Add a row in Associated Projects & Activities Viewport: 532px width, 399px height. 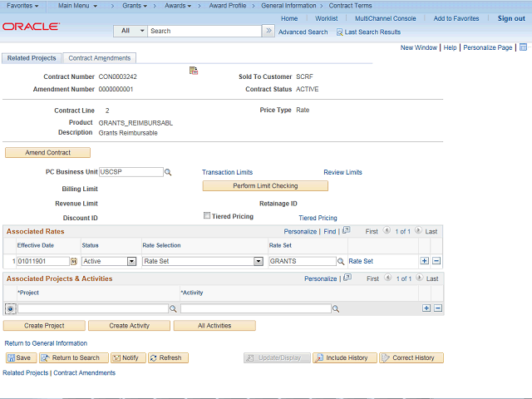click(x=426, y=308)
